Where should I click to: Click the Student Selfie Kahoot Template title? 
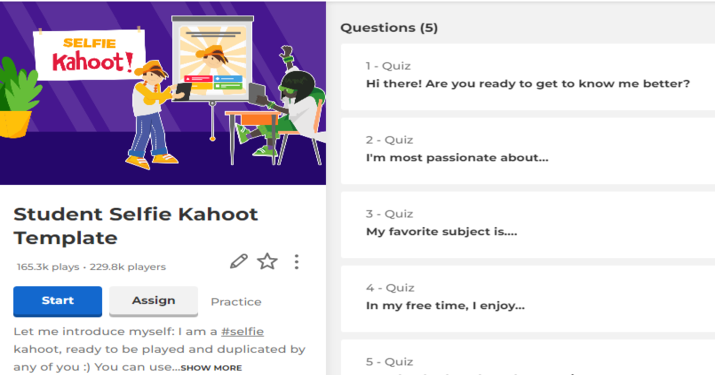pos(136,226)
